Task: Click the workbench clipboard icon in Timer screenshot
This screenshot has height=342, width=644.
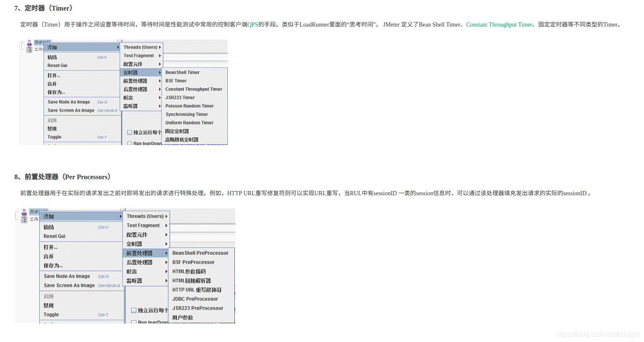Action: coord(29,49)
